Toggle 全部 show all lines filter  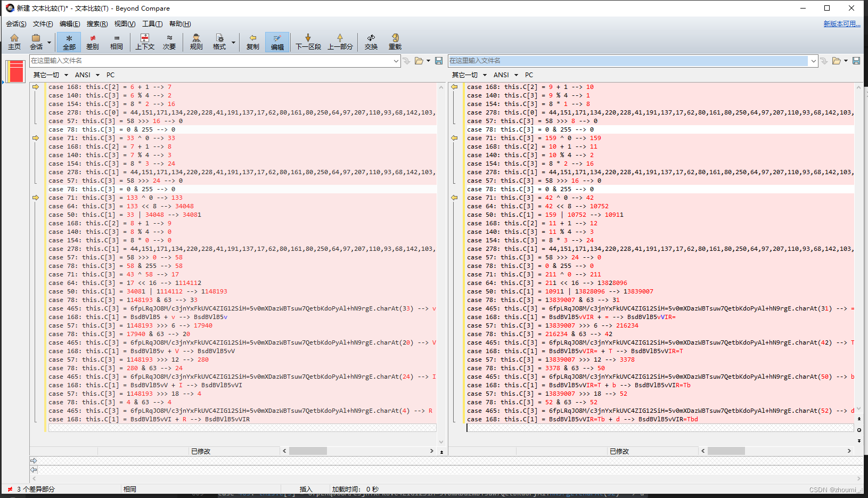[x=69, y=42]
